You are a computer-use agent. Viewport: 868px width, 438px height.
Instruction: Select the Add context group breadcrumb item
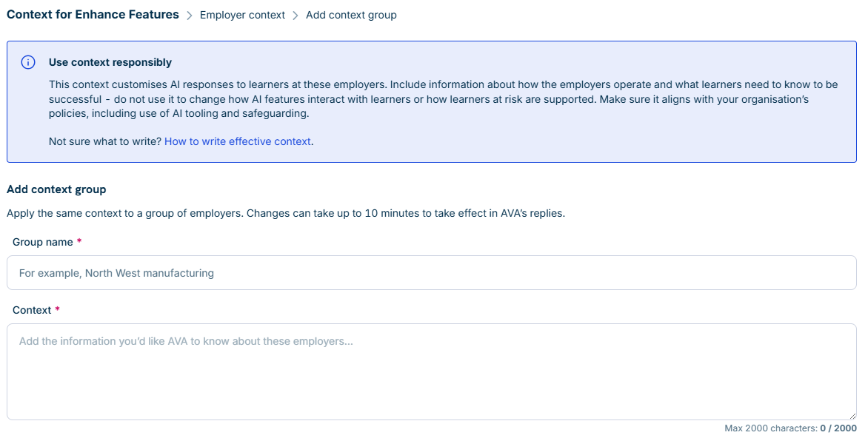click(351, 16)
